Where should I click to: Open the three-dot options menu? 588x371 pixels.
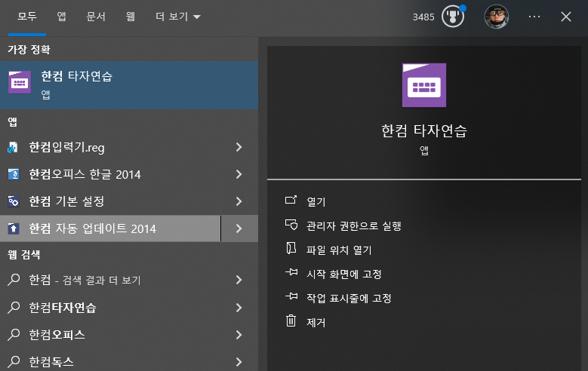coord(534,17)
